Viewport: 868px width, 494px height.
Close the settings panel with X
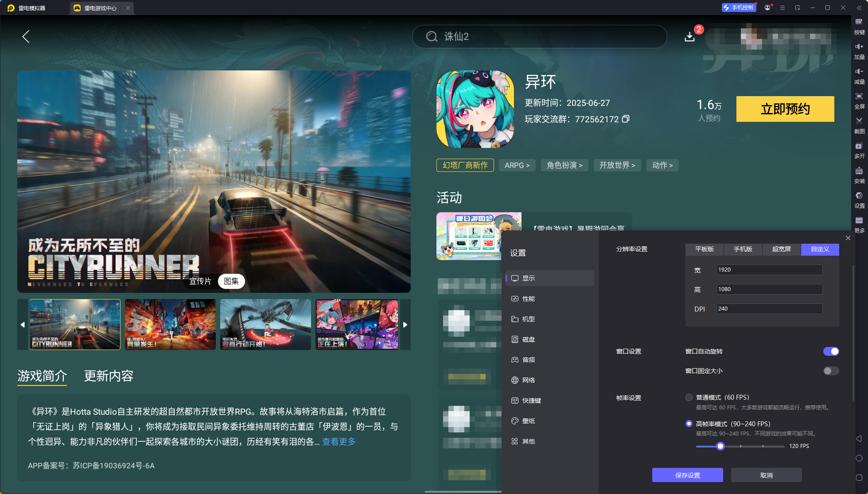click(848, 238)
